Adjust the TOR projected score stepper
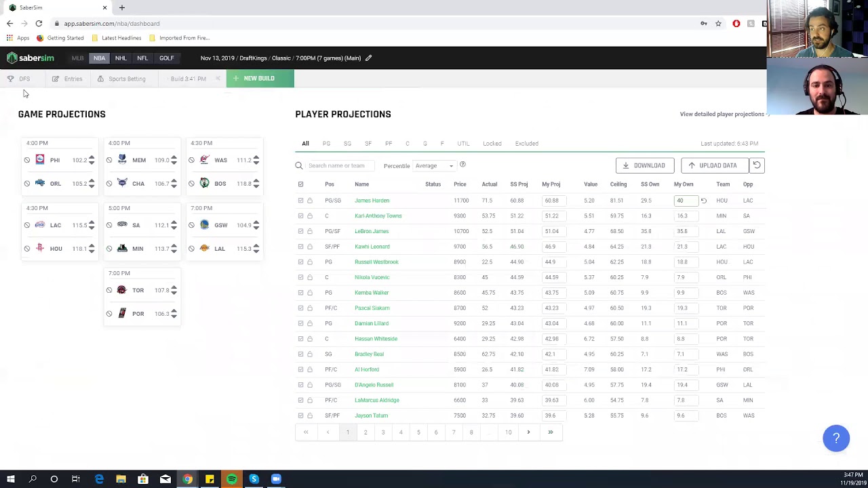 pyautogui.click(x=174, y=290)
